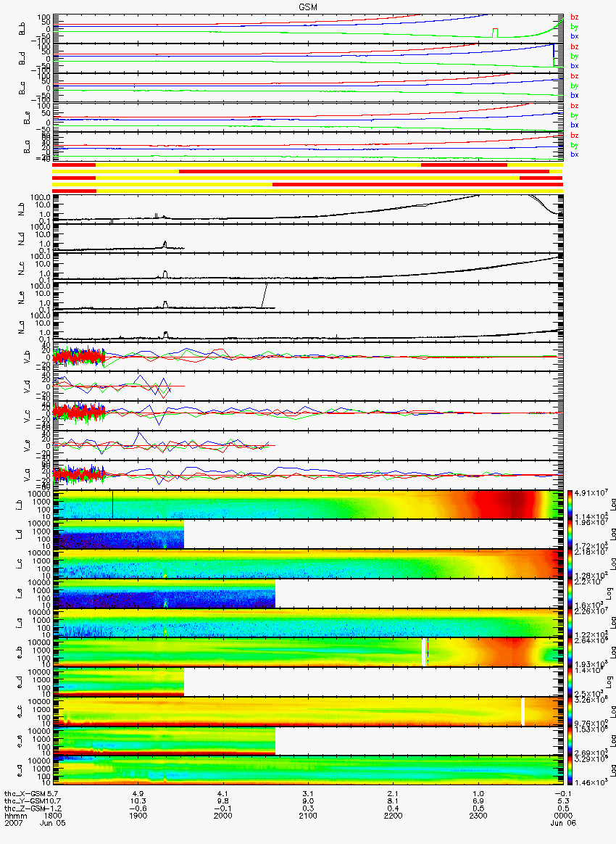Select the i_d ion spectrogram label
616x844 pixels.
[17, 534]
